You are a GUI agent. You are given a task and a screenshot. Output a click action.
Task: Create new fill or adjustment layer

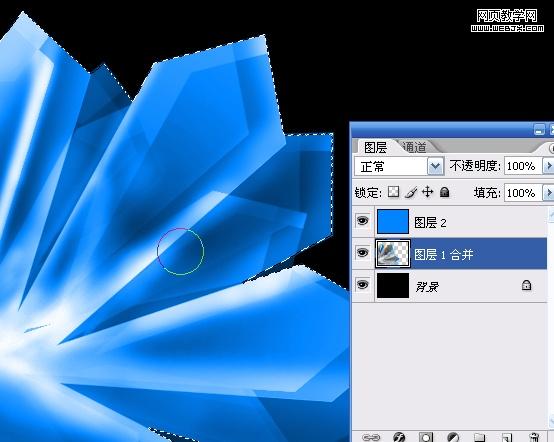pyautogui.click(x=453, y=437)
